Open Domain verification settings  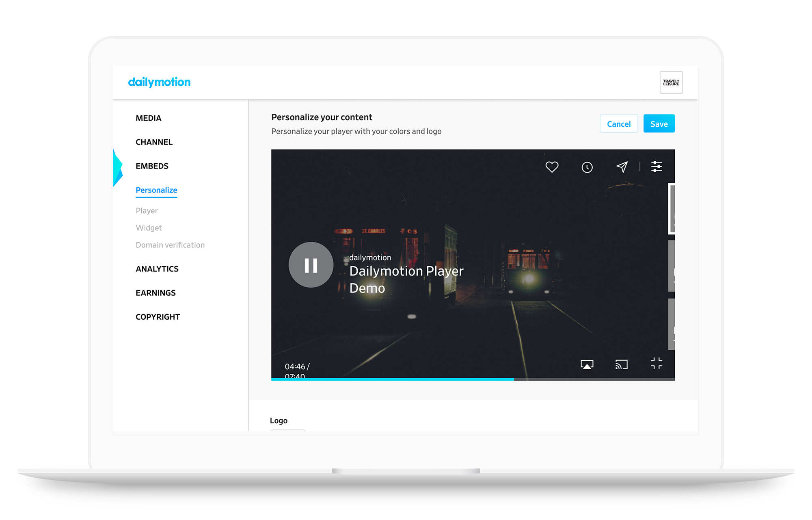tap(170, 245)
